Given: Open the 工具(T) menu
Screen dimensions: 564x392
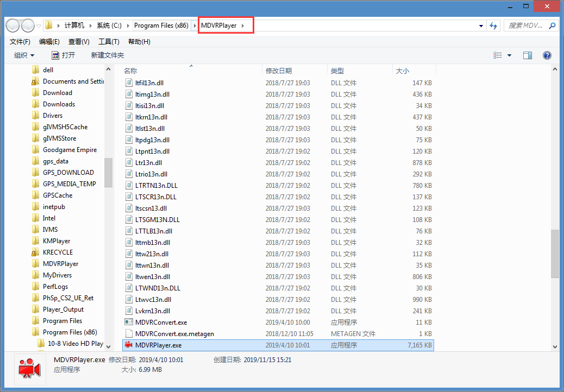Looking at the screenshot, I should (109, 42).
